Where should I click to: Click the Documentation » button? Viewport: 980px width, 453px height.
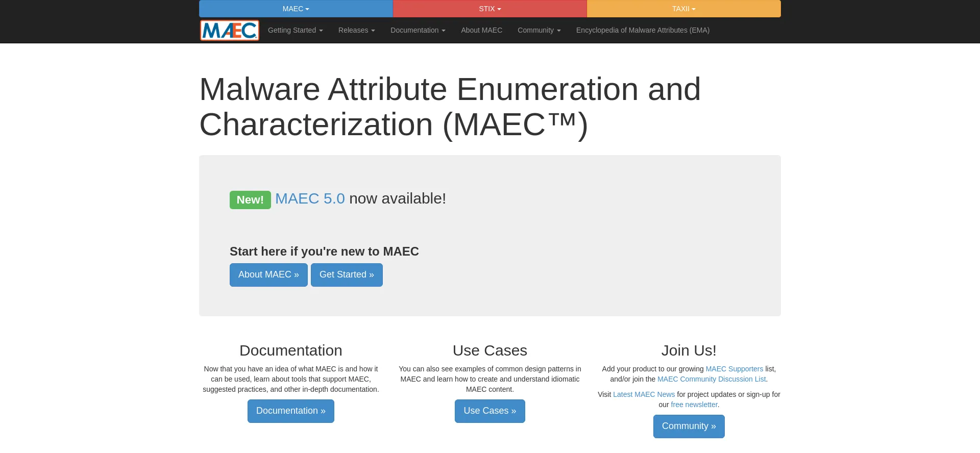coord(291,411)
